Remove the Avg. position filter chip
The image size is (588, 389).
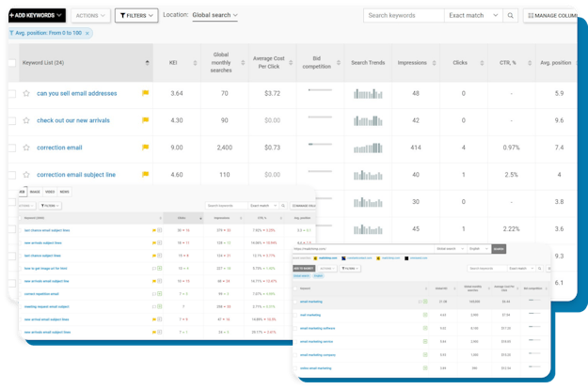pos(87,34)
